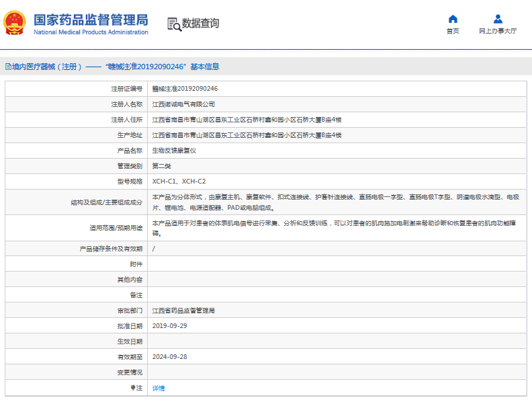Open the 首页 home icon
Viewport: 532px width, 402px height.
coord(453,19)
